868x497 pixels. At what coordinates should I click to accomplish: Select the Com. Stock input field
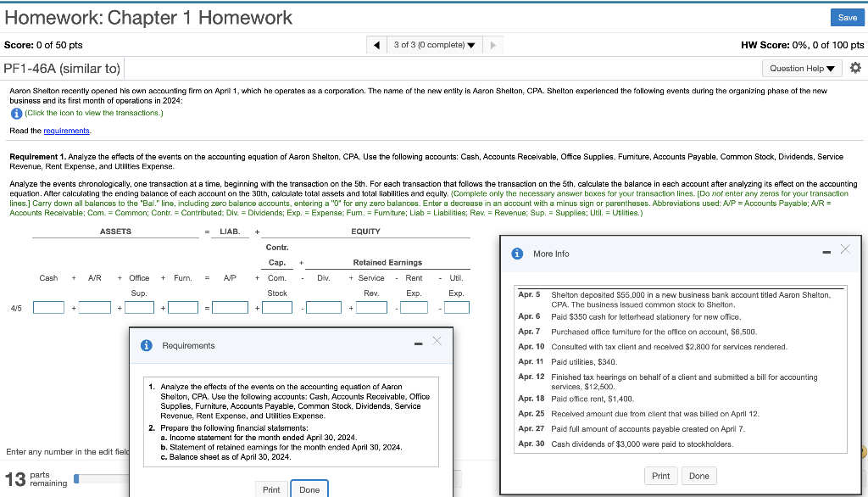(x=277, y=308)
